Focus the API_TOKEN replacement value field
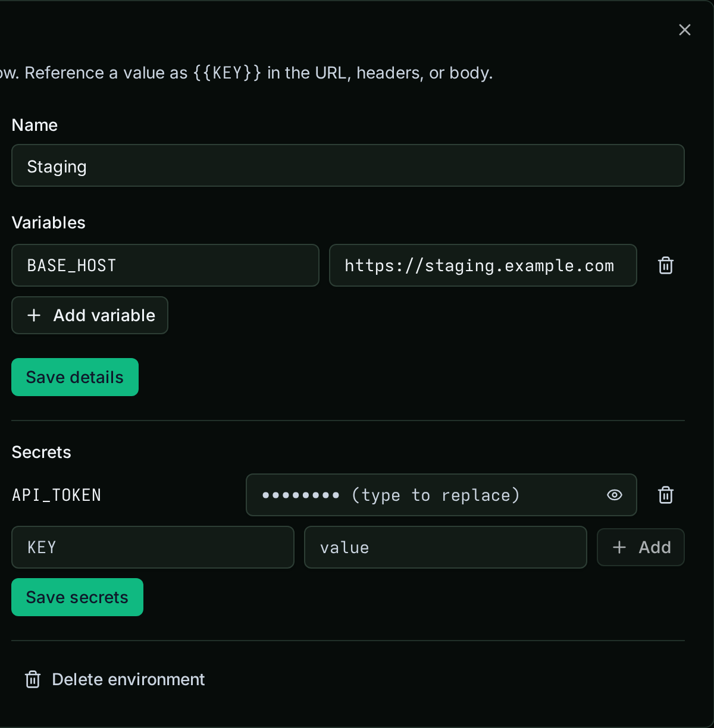 (x=441, y=495)
